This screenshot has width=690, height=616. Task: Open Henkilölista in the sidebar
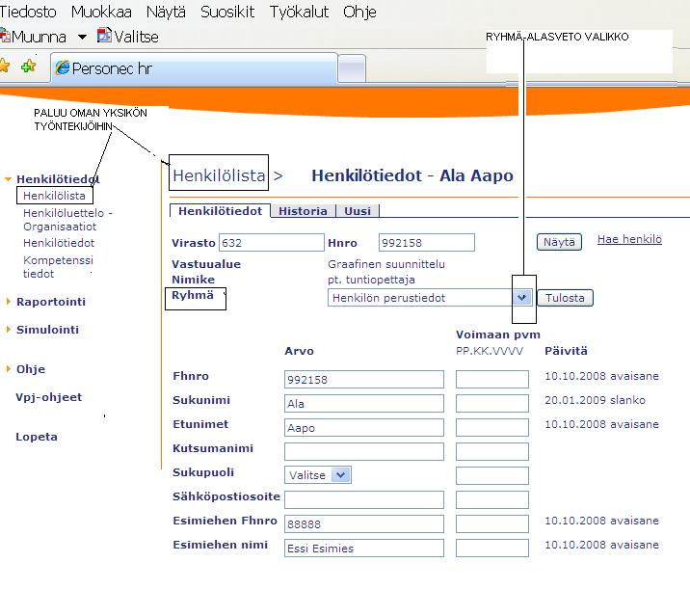pyautogui.click(x=54, y=196)
